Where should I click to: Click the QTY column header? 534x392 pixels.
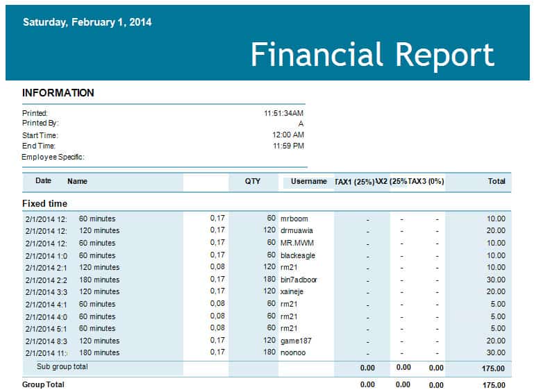pyautogui.click(x=252, y=181)
